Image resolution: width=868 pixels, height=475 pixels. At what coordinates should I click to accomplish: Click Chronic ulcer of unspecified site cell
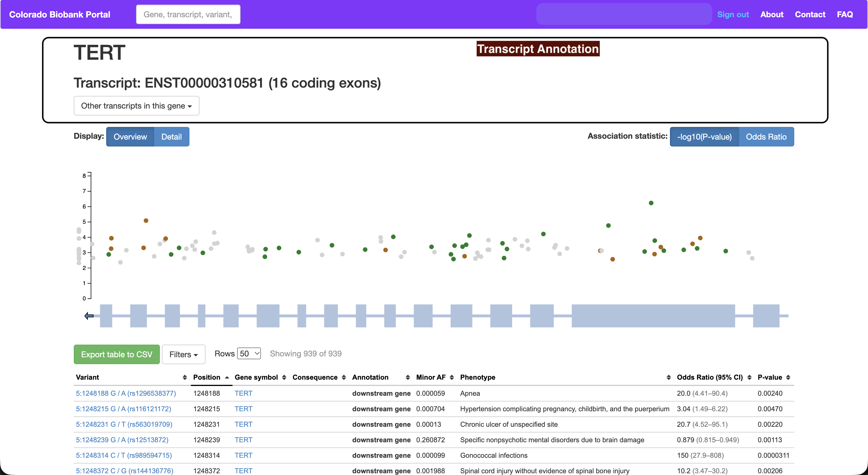click(509, 424)
